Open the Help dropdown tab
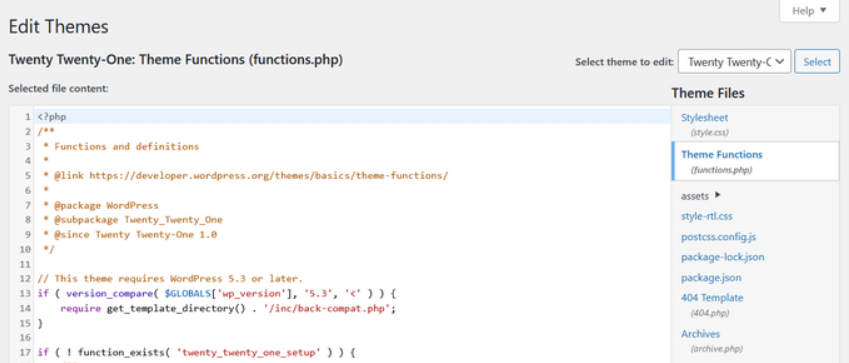The width and height of the screenshot is (849, 363). [x=809, y=10]
